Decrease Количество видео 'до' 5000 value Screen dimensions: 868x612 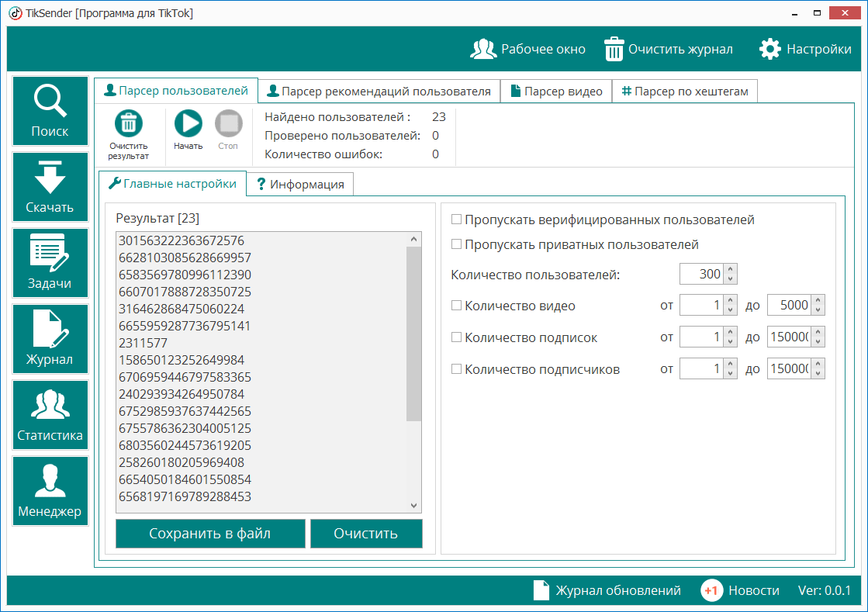tap(818, 309)
